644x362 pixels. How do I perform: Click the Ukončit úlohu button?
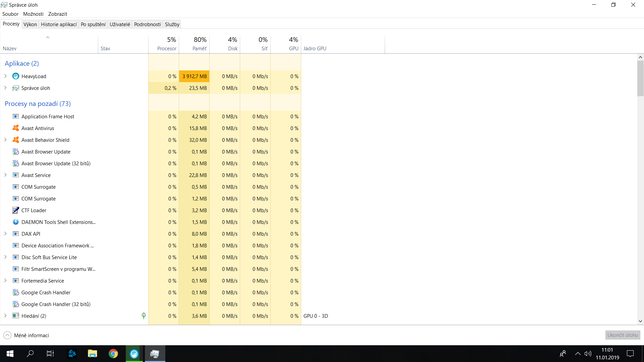pyautogui.click(x=623, y=335)
